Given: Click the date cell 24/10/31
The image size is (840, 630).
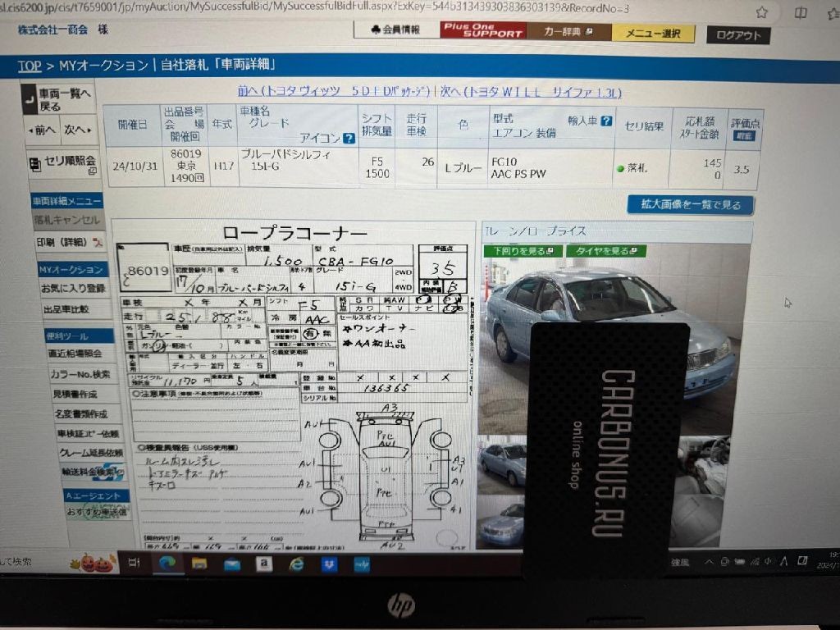Looking at the screenshot, I should pos(135,166).
